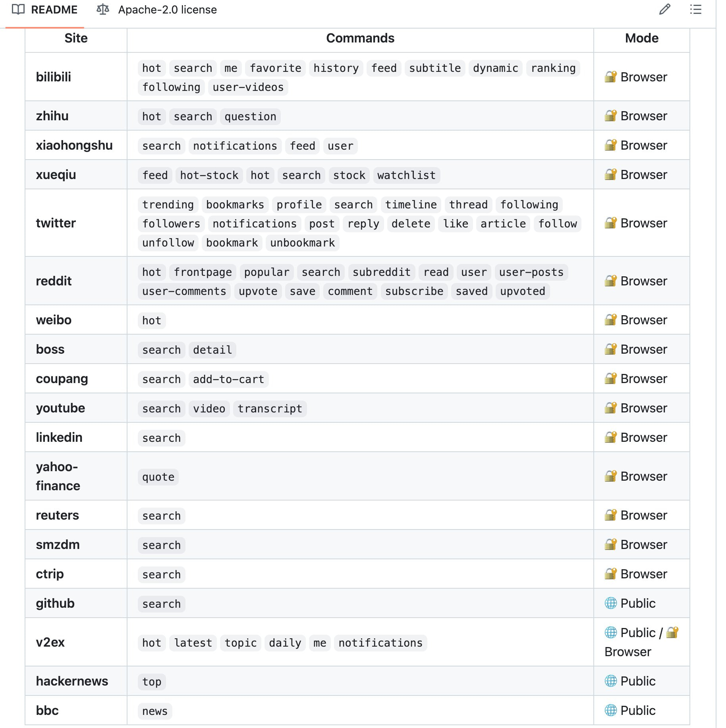Click the subtitle command in bilibili row
Screen dimensions: 726x728
pos(435,68)
